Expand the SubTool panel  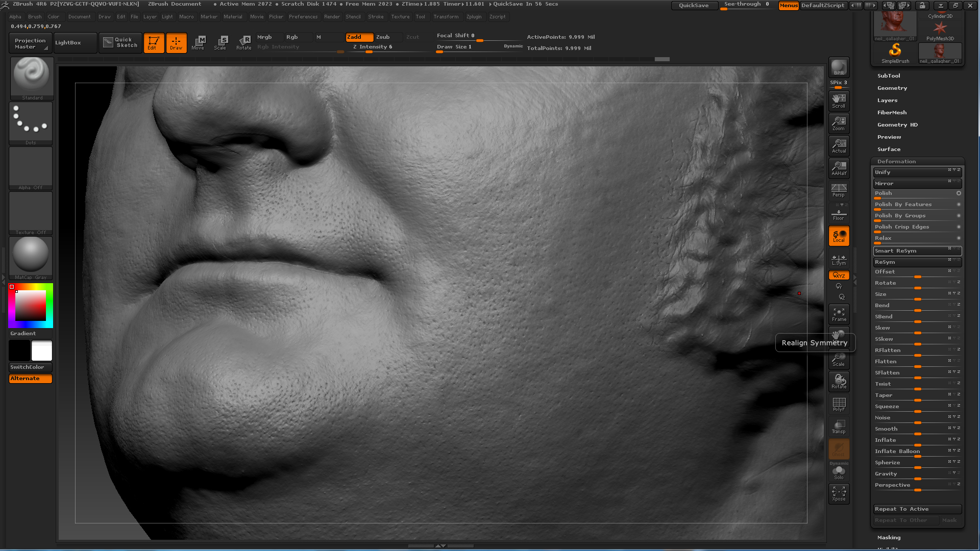click(888, 76)
